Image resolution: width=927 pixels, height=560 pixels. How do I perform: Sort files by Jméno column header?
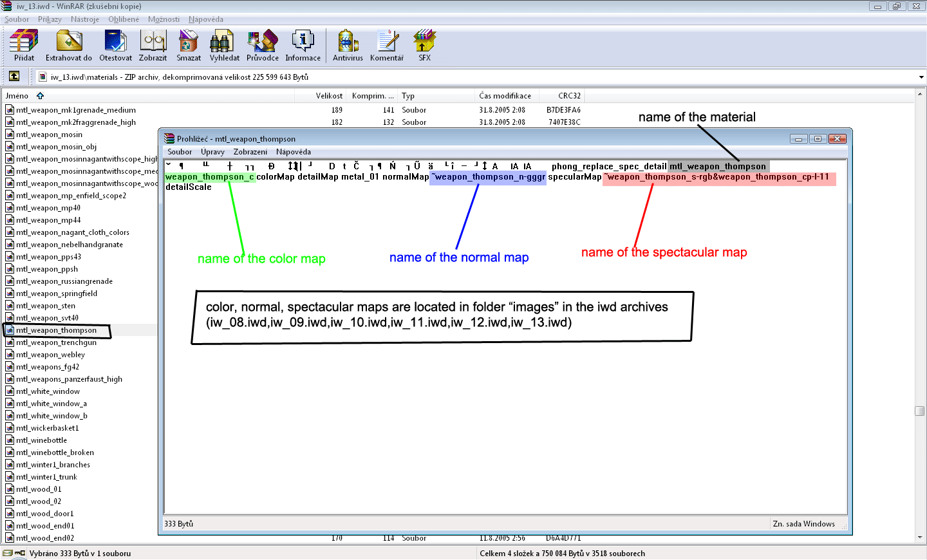coord(148,96)
